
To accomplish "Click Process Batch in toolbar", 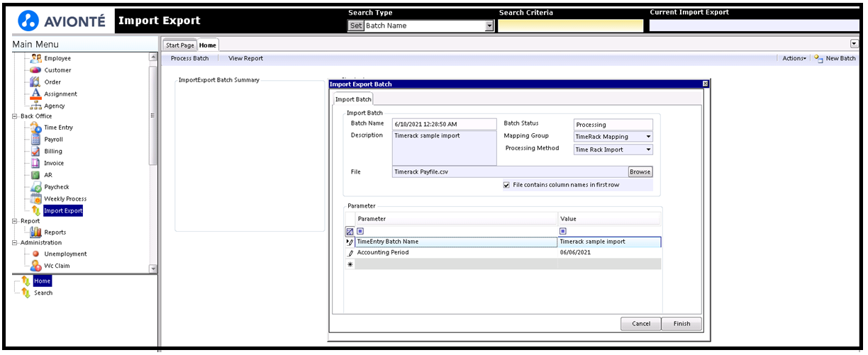I will tap(190, 58).
